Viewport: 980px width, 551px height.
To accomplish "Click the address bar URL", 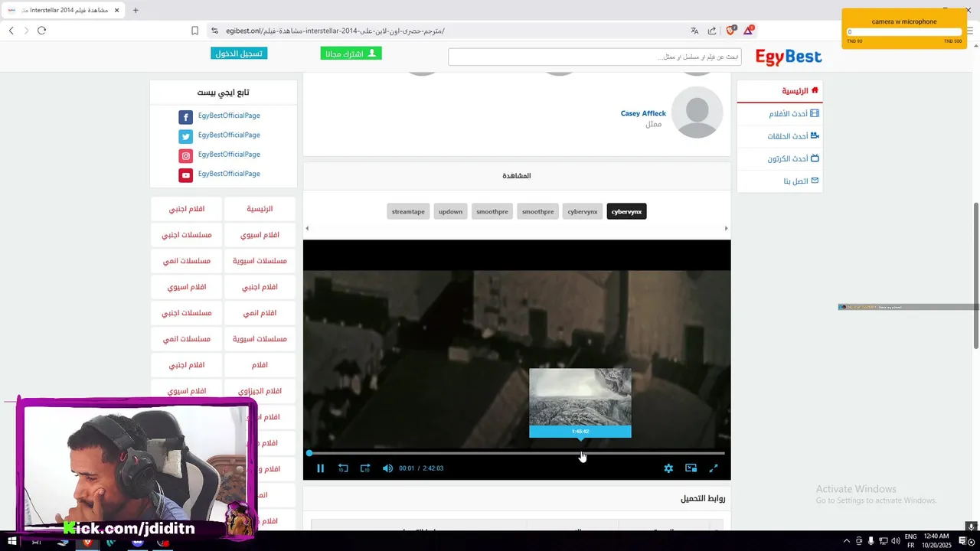I will click(335, 31).
